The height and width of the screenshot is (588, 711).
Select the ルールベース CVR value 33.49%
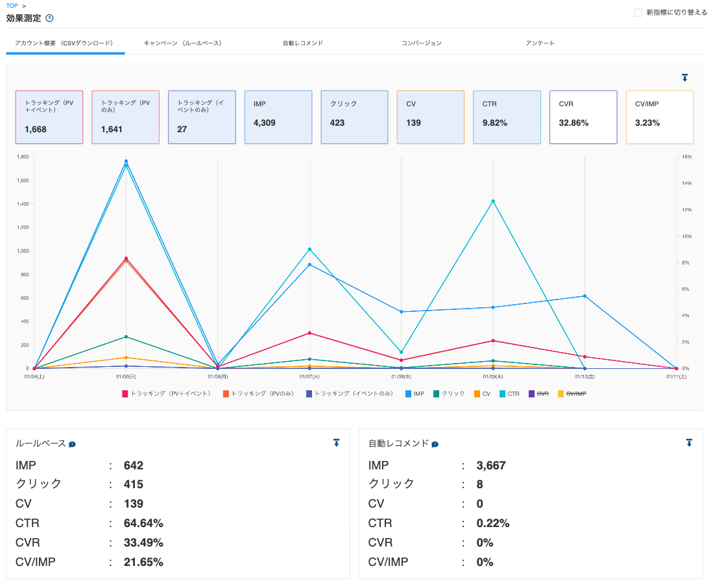pyautogui.click(x=143, y=543)
